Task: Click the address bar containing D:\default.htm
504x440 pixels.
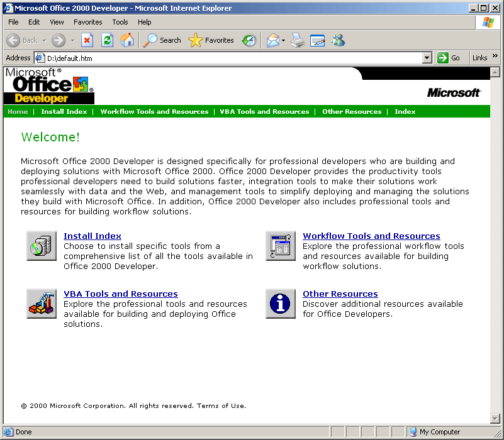Action: pyautogui.click(x=233, y=58)
